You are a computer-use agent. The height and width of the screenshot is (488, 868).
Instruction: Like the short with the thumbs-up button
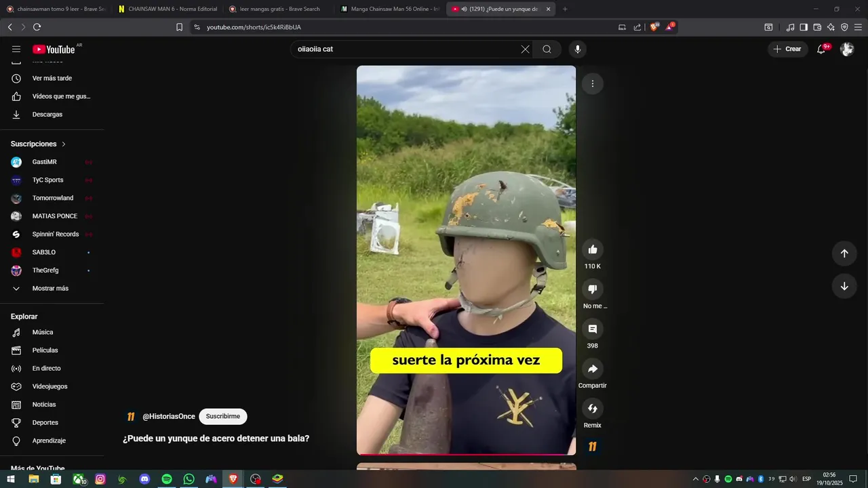593,249
